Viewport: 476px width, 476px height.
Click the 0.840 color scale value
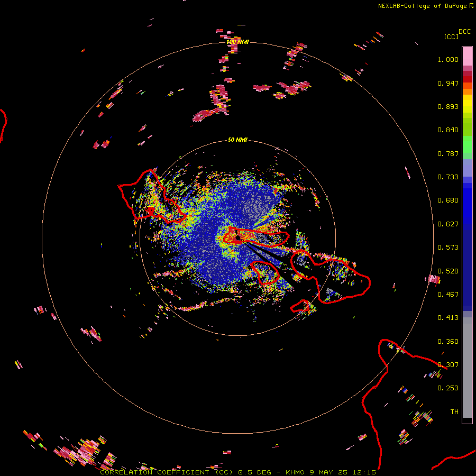pos(448,130)
